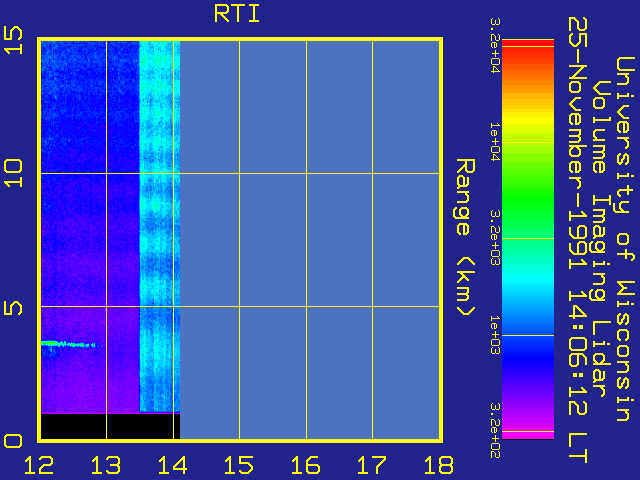Click the x-axis label 18

click(439, 465)
